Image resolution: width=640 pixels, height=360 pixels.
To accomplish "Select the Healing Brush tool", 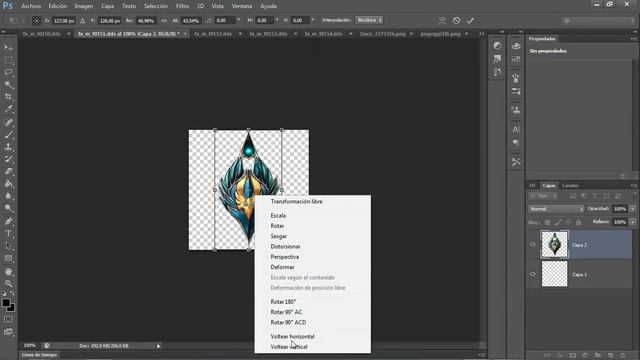I will click(8, 122).
